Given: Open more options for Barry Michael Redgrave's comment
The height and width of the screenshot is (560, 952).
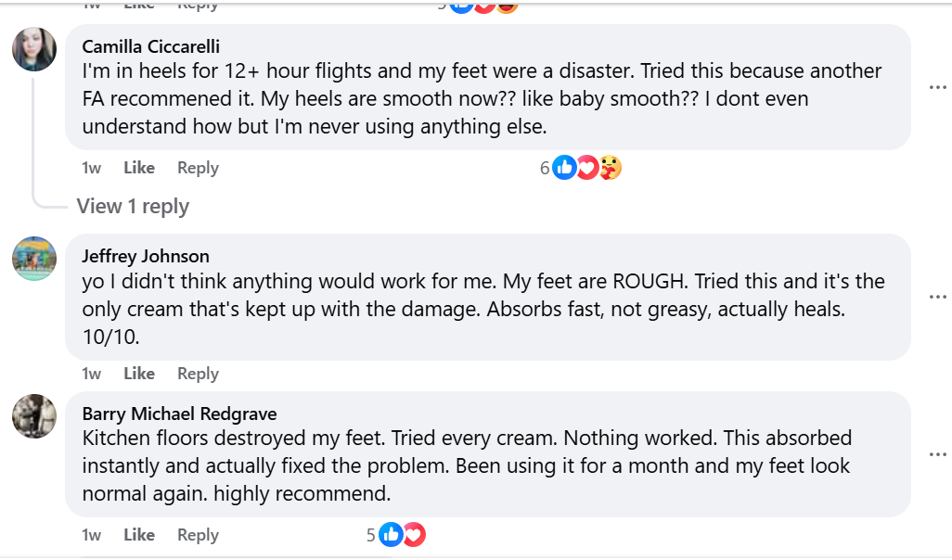Looking at the screenshot, I should coord(937,454).
